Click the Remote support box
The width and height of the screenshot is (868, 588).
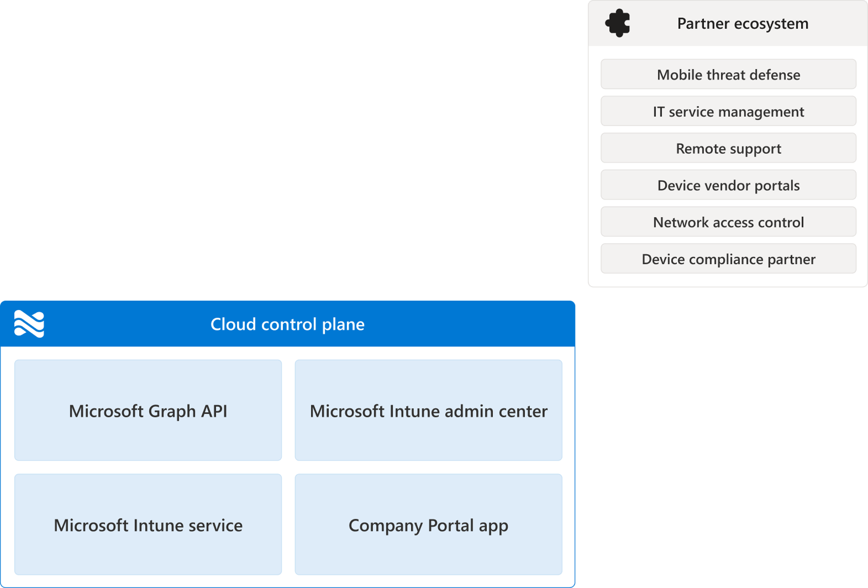pyautogui.click(x=728, y=148)
